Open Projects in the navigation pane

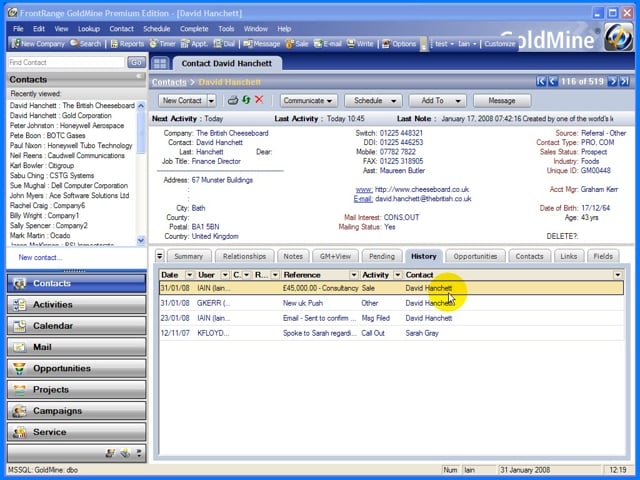tap(76, 389)
